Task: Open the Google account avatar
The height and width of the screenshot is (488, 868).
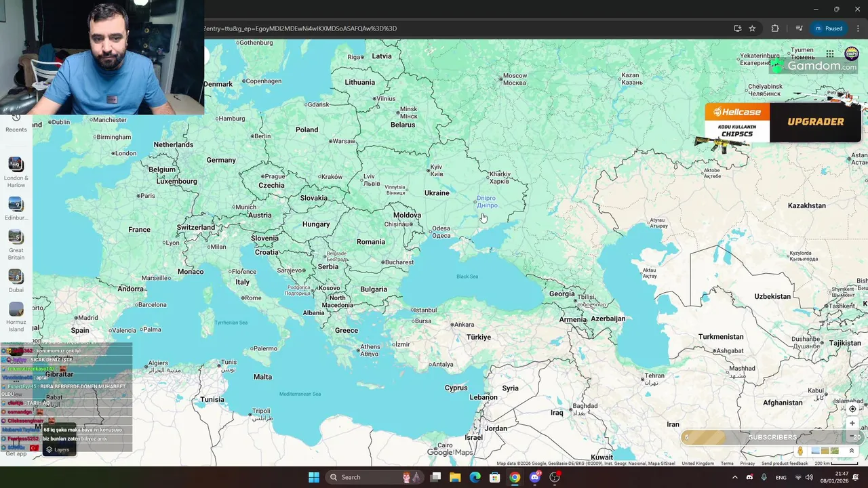Action: pyautogui.click(x=851, y=54)
